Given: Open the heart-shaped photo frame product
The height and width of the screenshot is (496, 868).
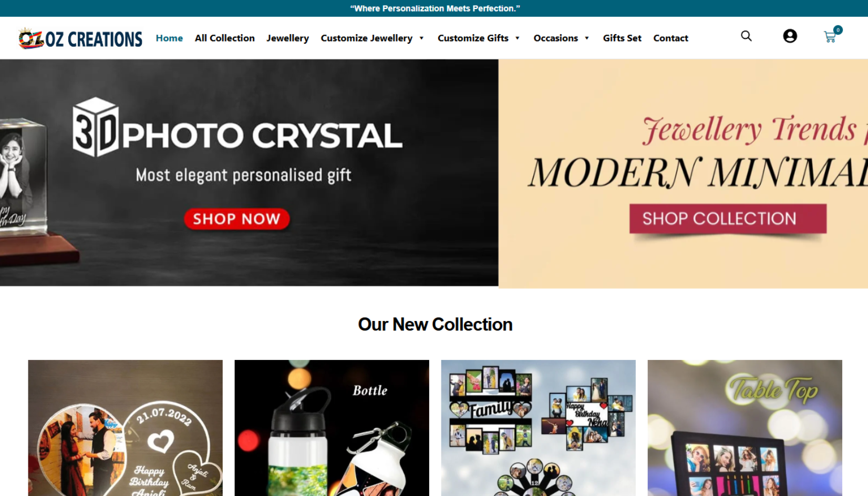Looking at the screenshot, I should (x=125, y=428).
